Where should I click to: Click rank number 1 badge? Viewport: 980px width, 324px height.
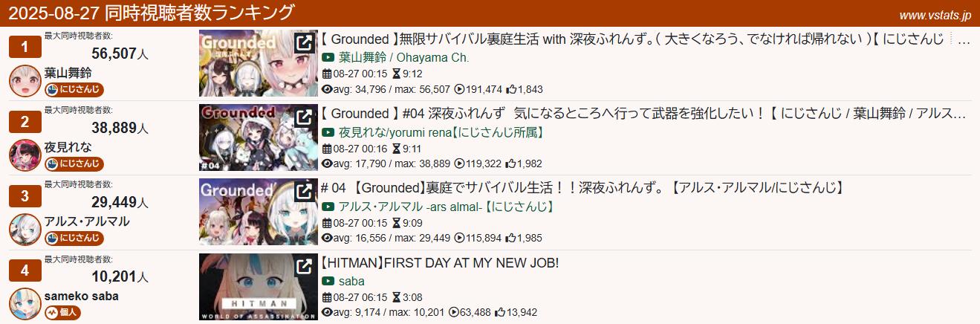24,48
